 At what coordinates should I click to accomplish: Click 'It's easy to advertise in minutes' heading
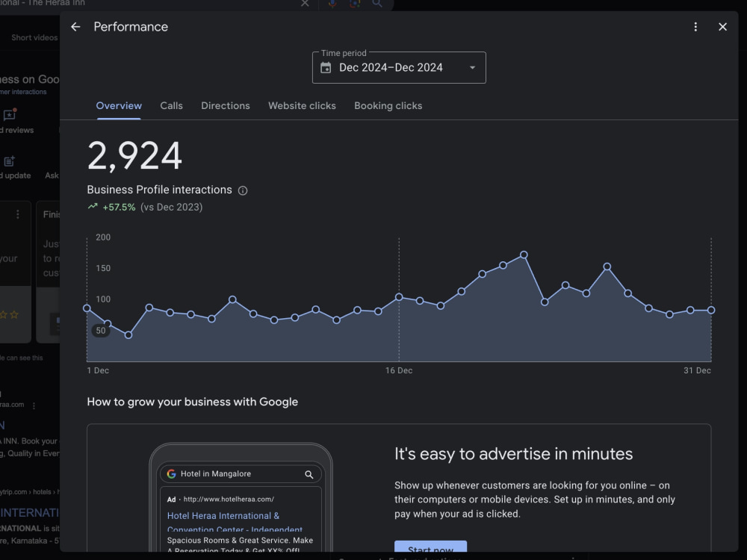coord(514,454)
